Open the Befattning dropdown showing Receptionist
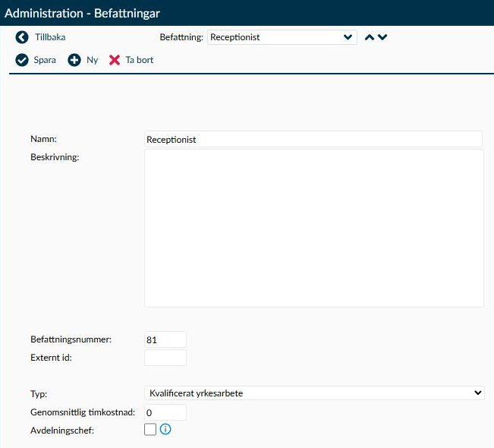The width and height of the screenshot is (494, 448). click(x=282, y=37)
